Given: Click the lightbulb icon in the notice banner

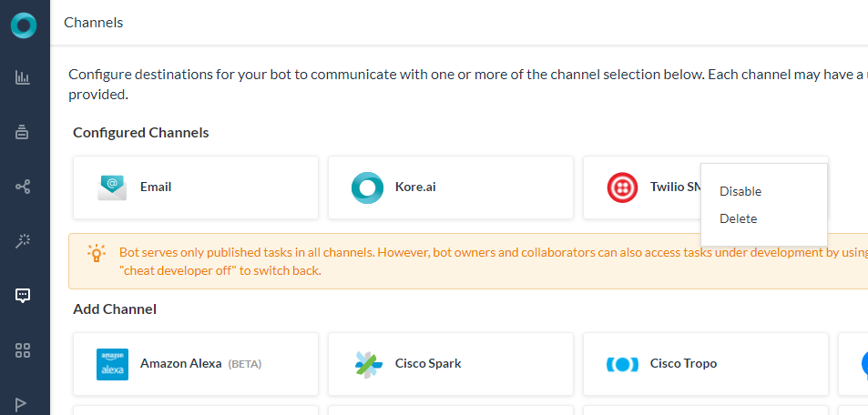Looking at the screenshot, I should [x=97, y=253].
